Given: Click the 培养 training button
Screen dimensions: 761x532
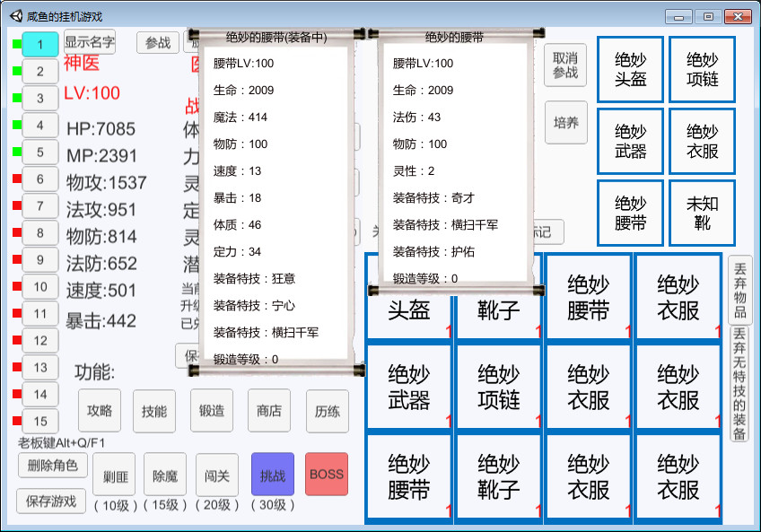Looking at the screenshot, I should (565, 123).
